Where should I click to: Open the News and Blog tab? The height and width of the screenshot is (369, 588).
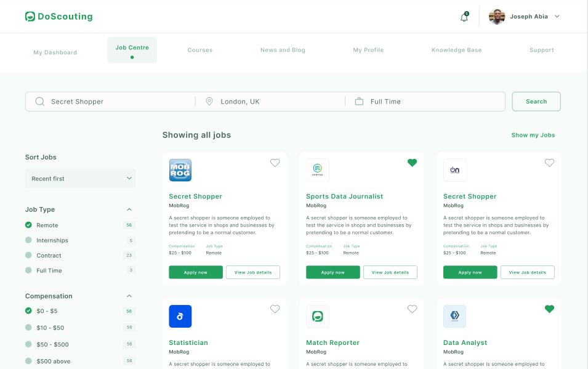[283, 50]
